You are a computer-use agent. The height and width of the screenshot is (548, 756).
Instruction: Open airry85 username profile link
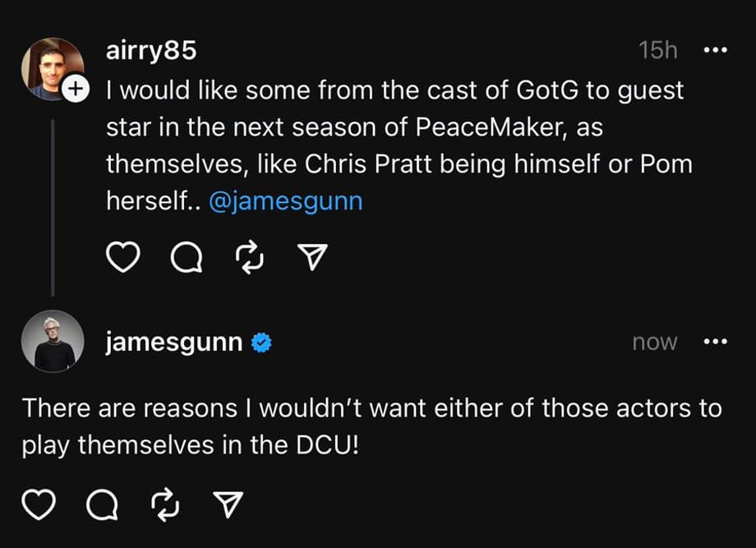click(x=151, y=51)
